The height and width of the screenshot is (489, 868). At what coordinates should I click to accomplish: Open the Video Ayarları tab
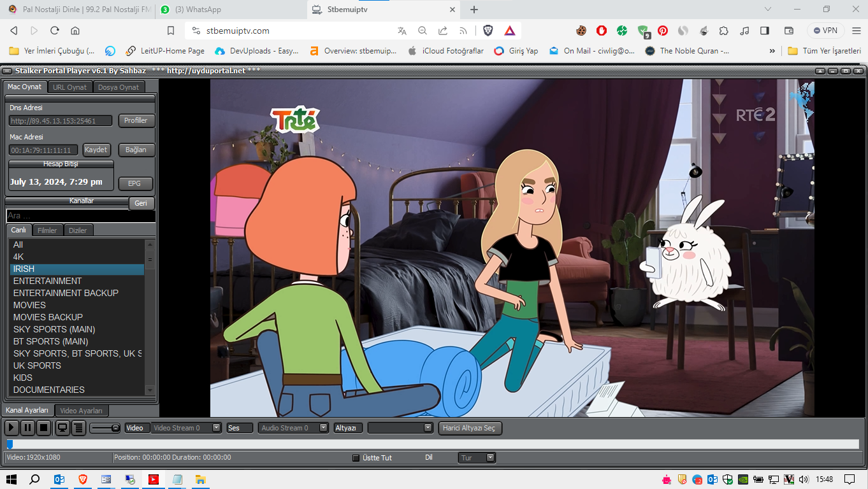82,411
